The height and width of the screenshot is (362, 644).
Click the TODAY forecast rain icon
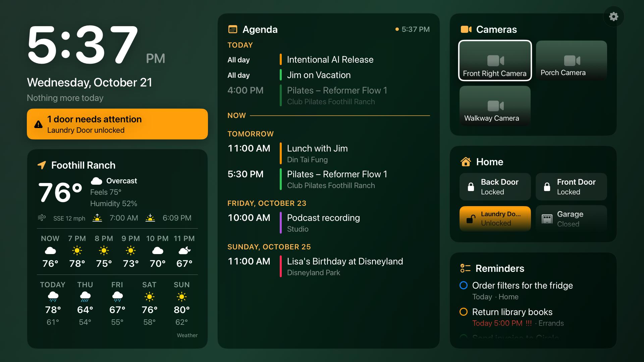53,297
